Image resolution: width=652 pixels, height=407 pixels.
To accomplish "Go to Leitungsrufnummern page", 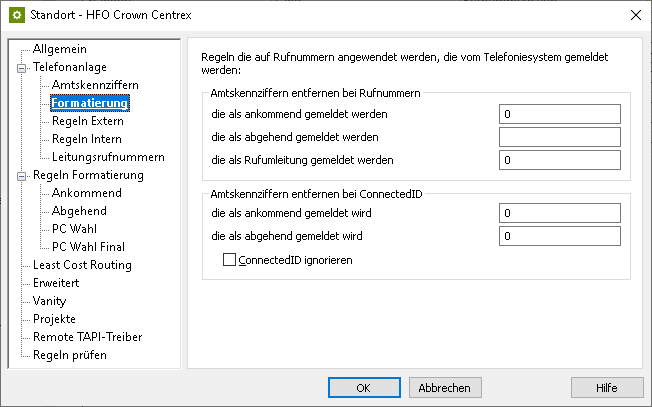I will pyautogui.click(x=108, y=157).
